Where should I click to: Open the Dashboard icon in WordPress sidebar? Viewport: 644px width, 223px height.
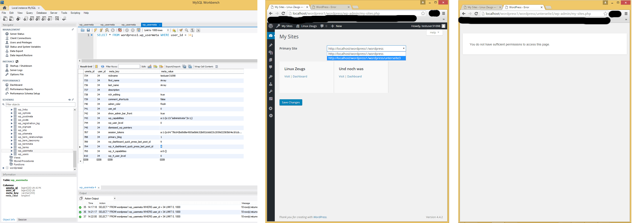[271, 35]
